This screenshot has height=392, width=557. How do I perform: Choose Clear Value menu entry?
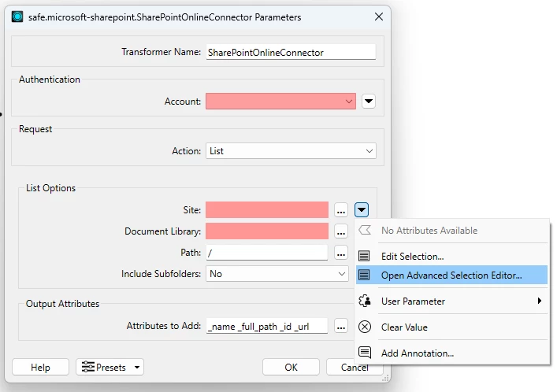[x=452, y=327]
